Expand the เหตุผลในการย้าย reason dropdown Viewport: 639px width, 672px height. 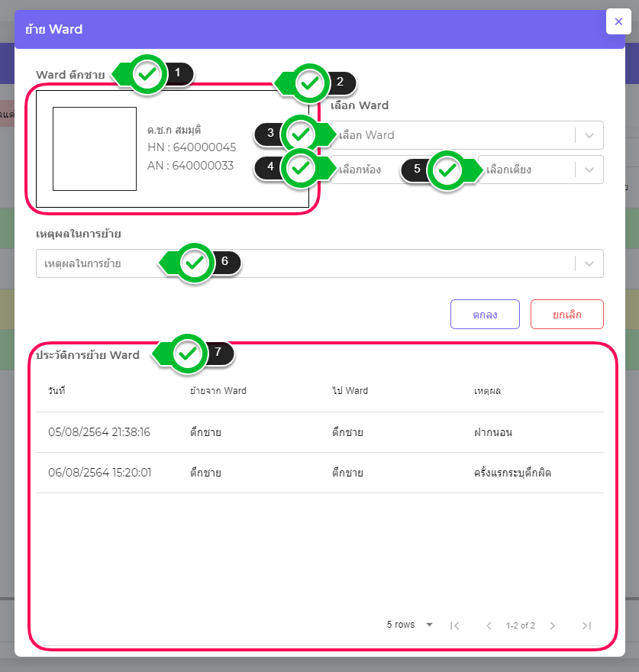(589, 263)
